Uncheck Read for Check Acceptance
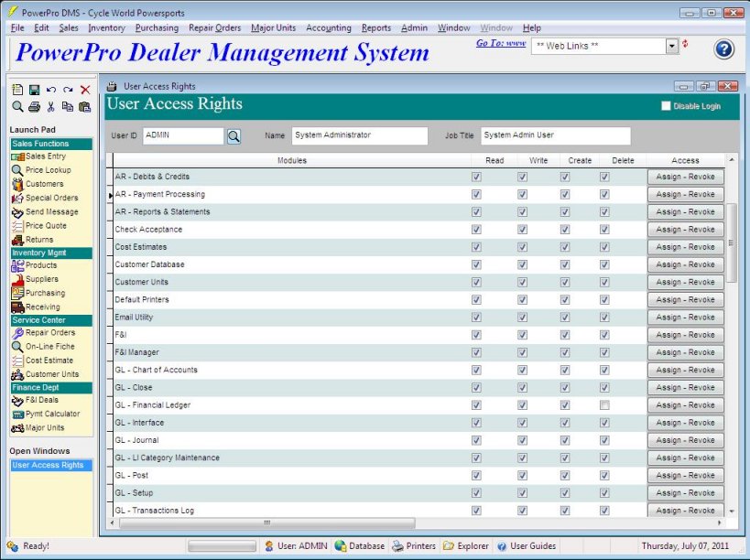The width and height of the screenshot is (750, 560). point(476,230)
